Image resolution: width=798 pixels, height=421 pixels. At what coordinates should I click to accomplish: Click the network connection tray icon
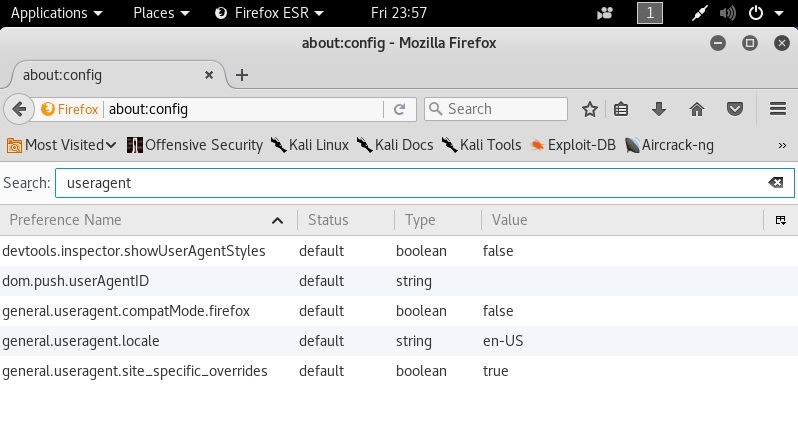700,13
